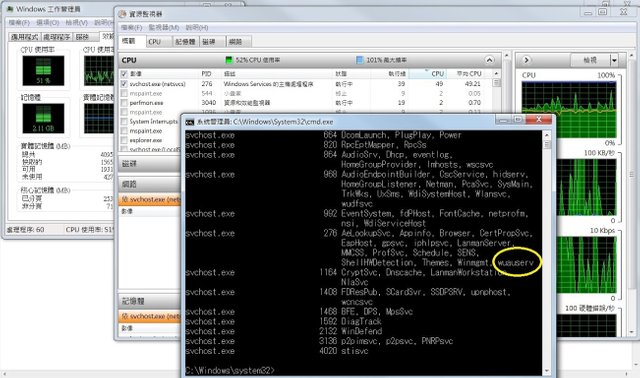Open the 檔案(F) menu in Resource Monitor

(131, 27)
